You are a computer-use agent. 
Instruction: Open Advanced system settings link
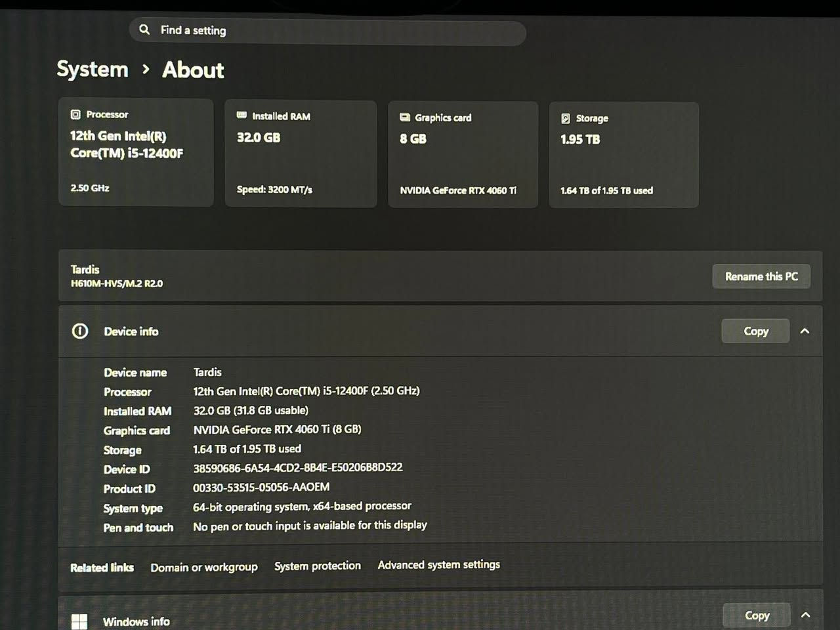coord(439,564)
